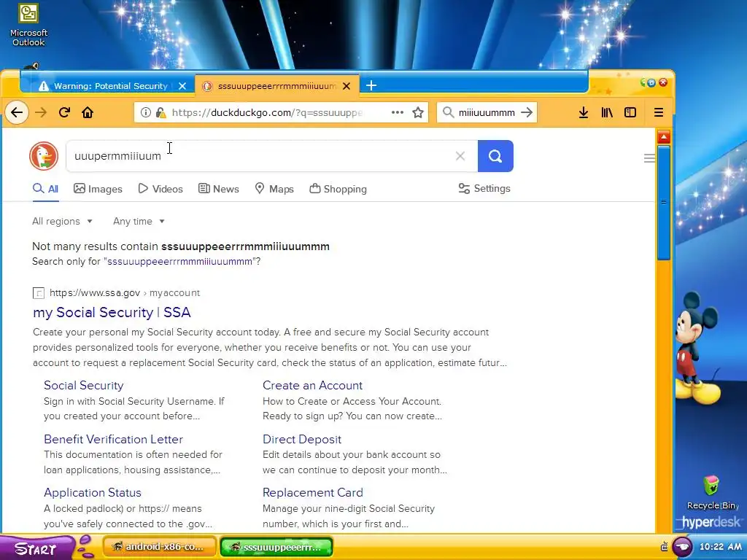Click the https://www.ssa.gov result URL
This screenshot has height=560, width=747.
pos(95,293)
